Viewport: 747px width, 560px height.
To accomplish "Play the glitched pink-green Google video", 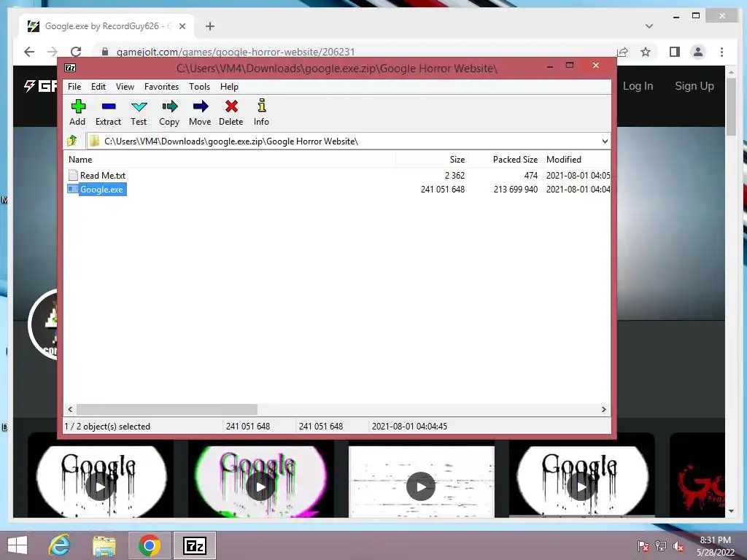I will (x=260, y=486).
